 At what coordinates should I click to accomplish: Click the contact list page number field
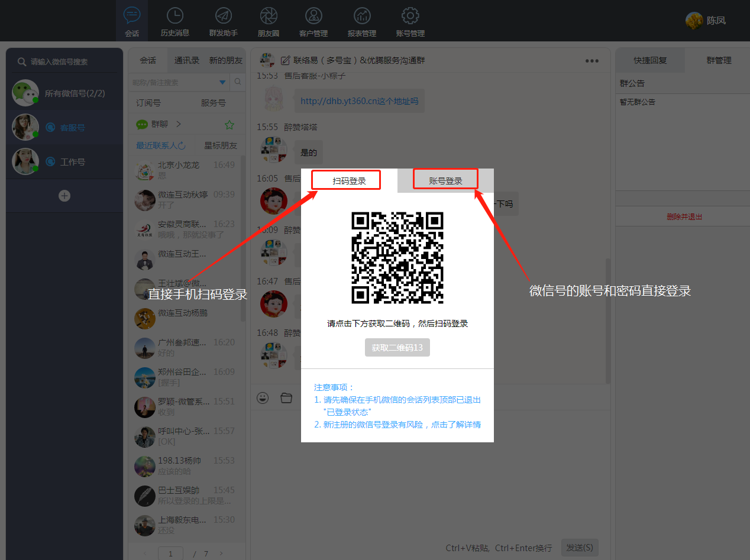click(x=171, y=553)
